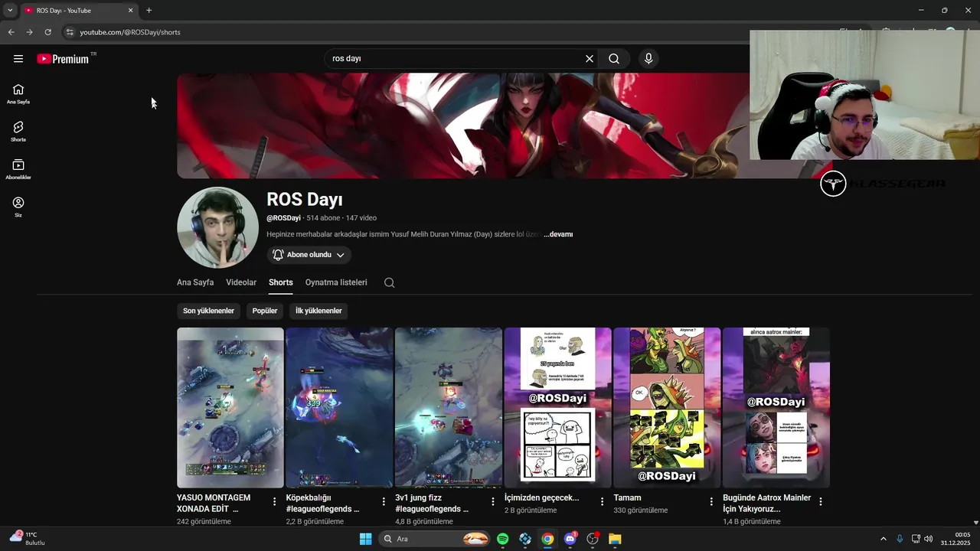
Task: Click the magnifier search button
Action: (614, 59)
